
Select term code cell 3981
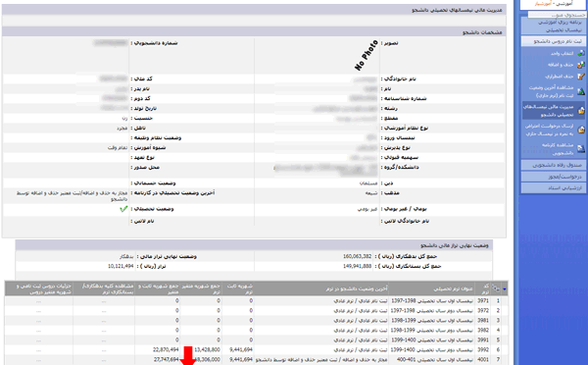(483, 320)
